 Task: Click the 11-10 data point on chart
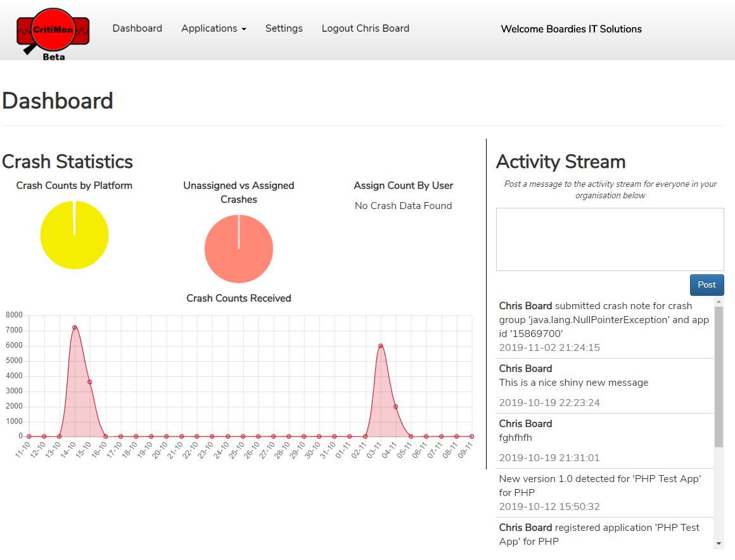pyautogui.click(x=29, y=436)
